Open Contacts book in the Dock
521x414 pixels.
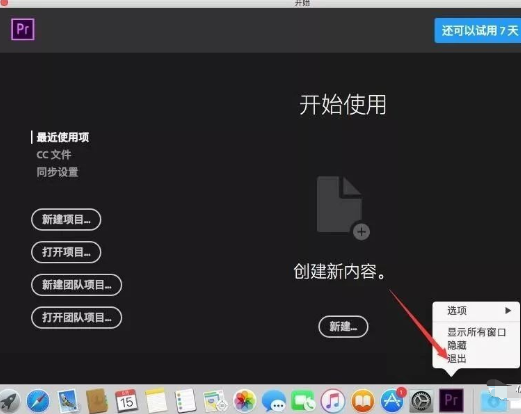click(x=97, y=401)
